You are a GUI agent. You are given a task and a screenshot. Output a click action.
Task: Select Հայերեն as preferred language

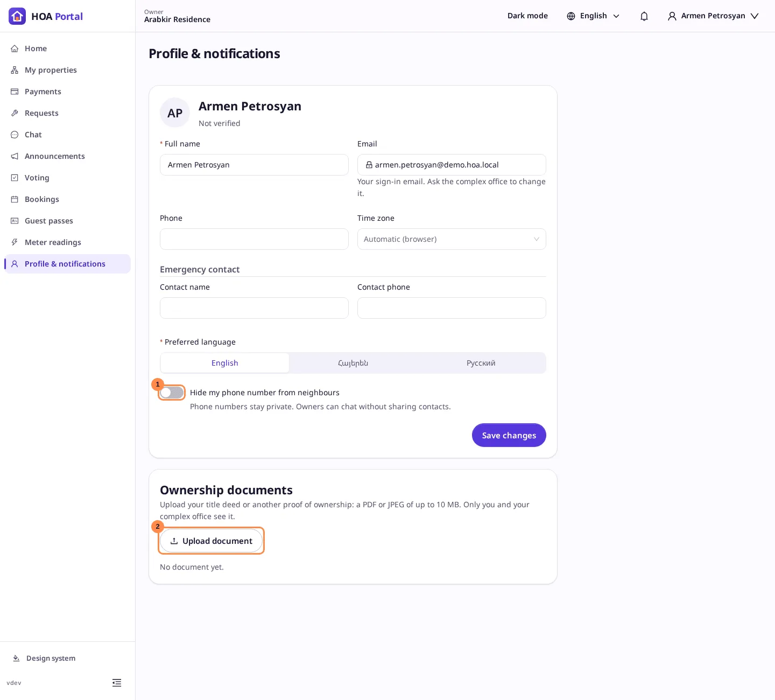[x=353, y=363]
